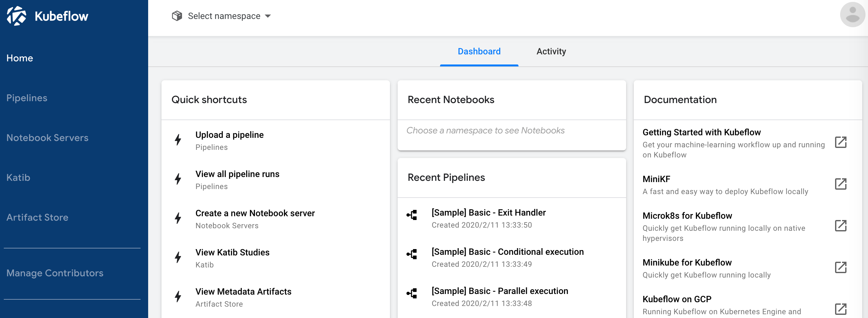Click the Kubeflow title text
The image size is (868, 318).
tap(61, 16)
